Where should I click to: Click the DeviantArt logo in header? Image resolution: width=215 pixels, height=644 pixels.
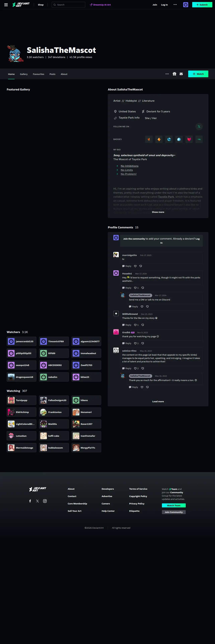click(21, 5)
